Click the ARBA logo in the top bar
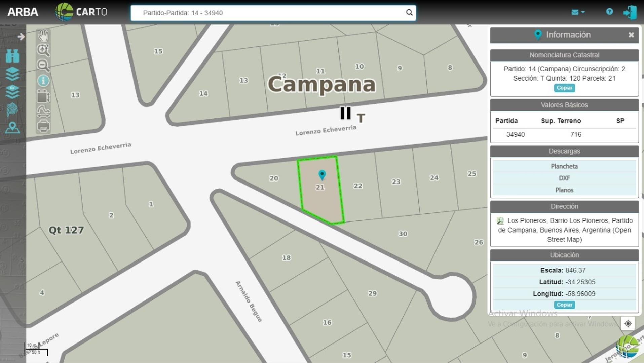The image size is (644, 363). [x=23, y=12]
